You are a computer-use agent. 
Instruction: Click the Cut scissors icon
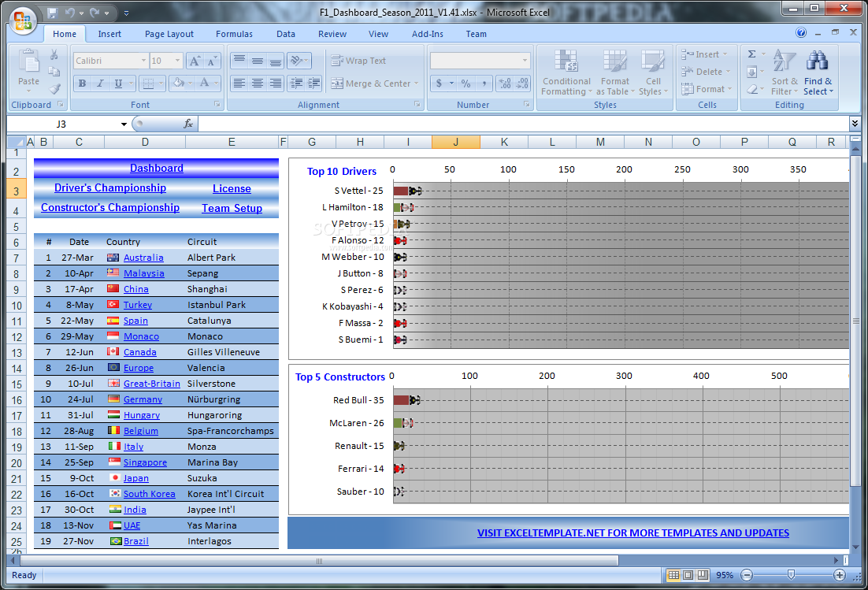(x=54, y=55)
